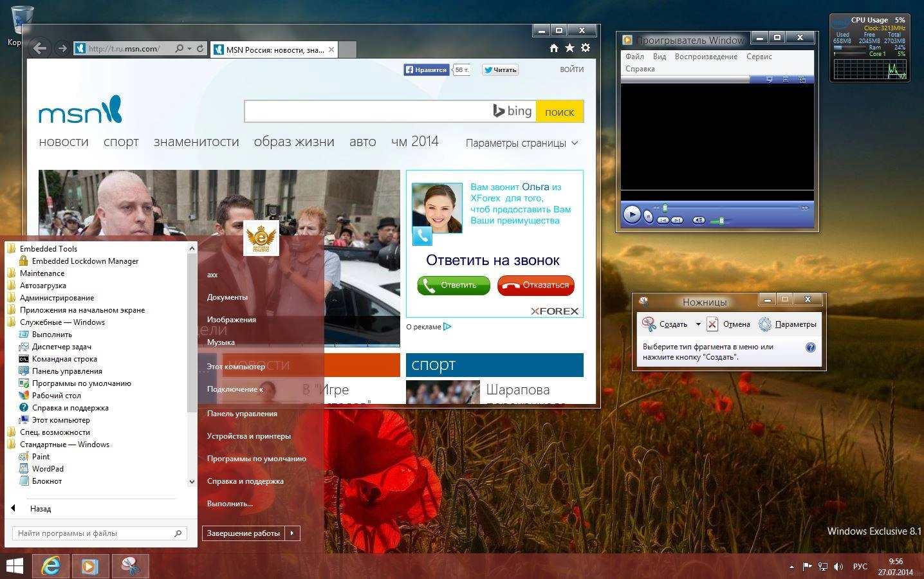Click the поиск button next to Bing
The height and width of the screenshot is (579, 924).
click(559, 111)
